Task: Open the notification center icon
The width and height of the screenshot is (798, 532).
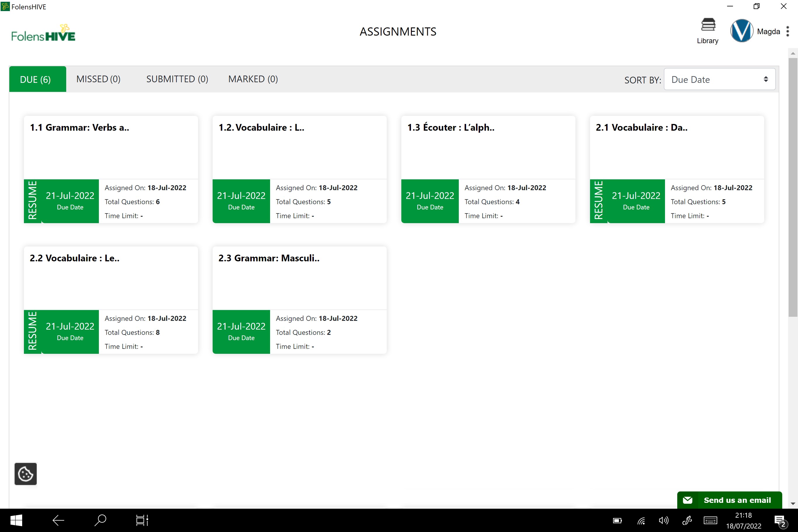Action: tap(780, 520)
